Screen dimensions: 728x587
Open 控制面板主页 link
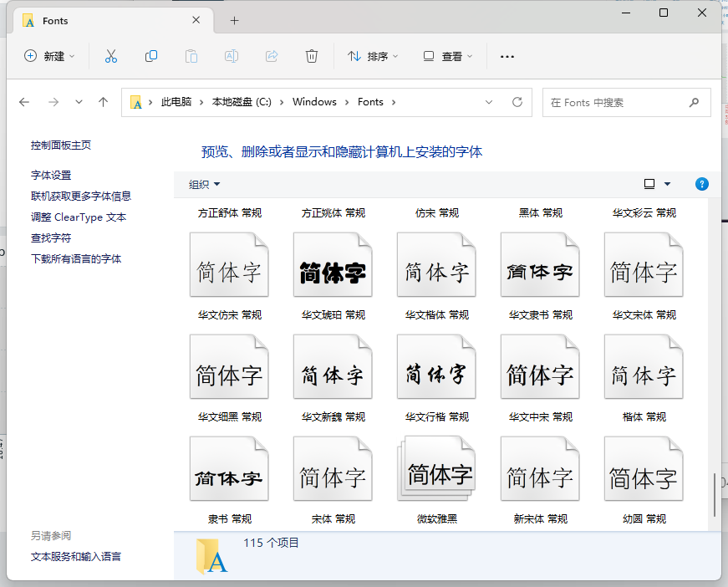61,145
